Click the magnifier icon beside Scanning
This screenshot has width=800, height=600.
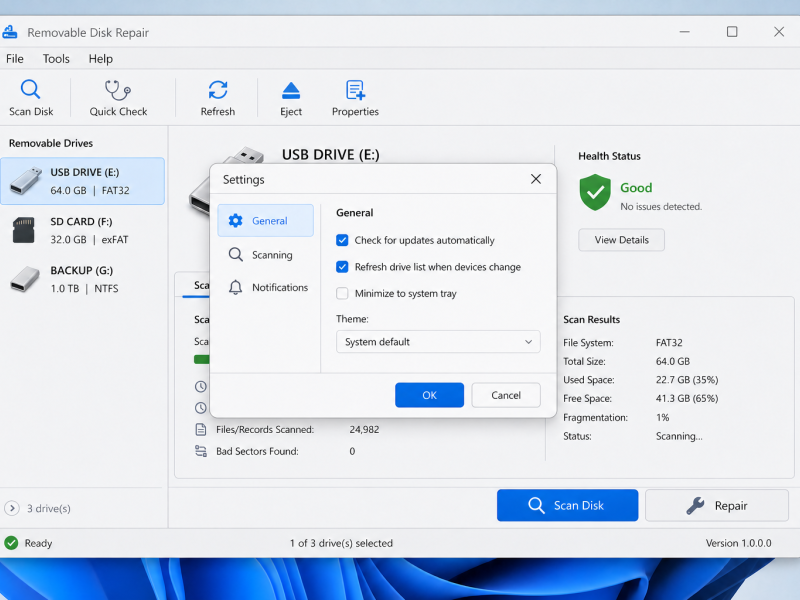tap(235, 254)
